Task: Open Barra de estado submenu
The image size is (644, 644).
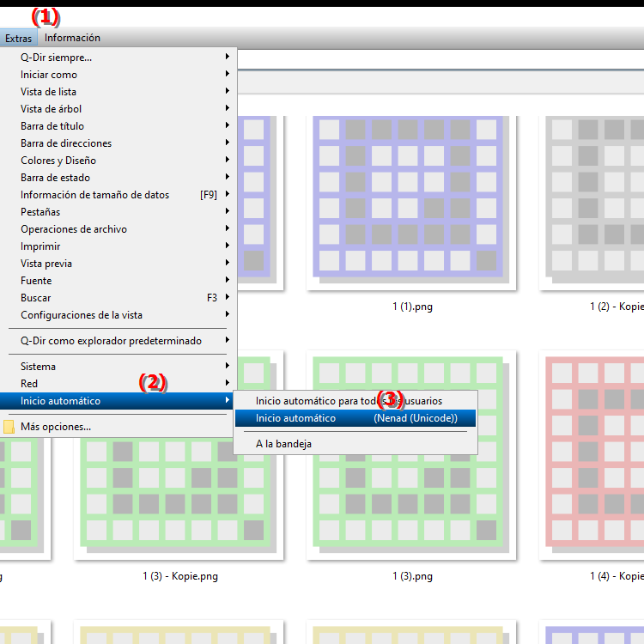Action: pyautogui.click(x=118, y=178)
